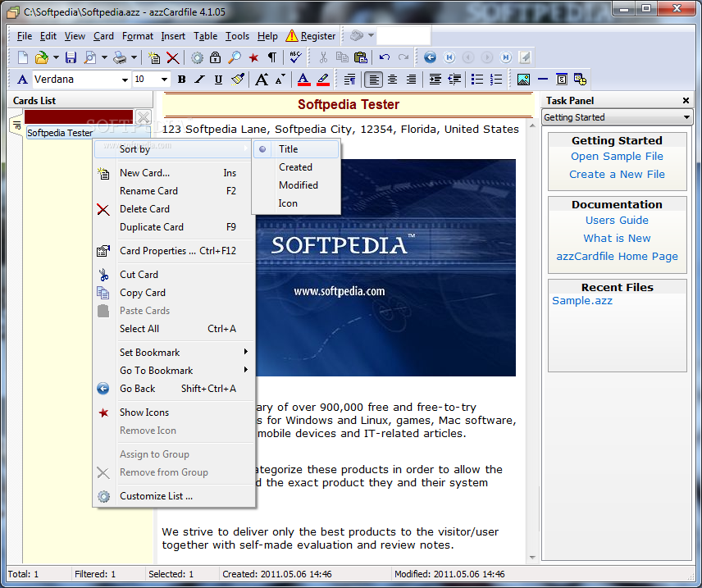This screenshot has width=702, height=588.
Task: Click the magnifying glass Find icon
Action: 235,57
